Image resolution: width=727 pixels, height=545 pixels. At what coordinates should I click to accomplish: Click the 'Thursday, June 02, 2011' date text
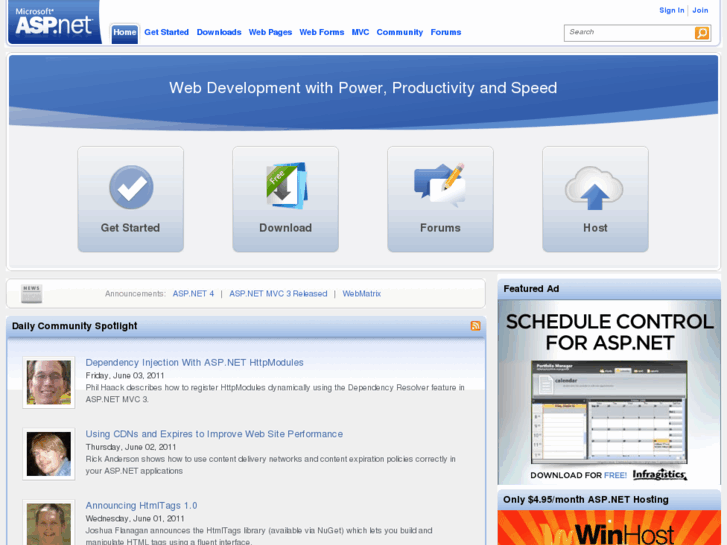pyautogui.click(x=131, y=447)
